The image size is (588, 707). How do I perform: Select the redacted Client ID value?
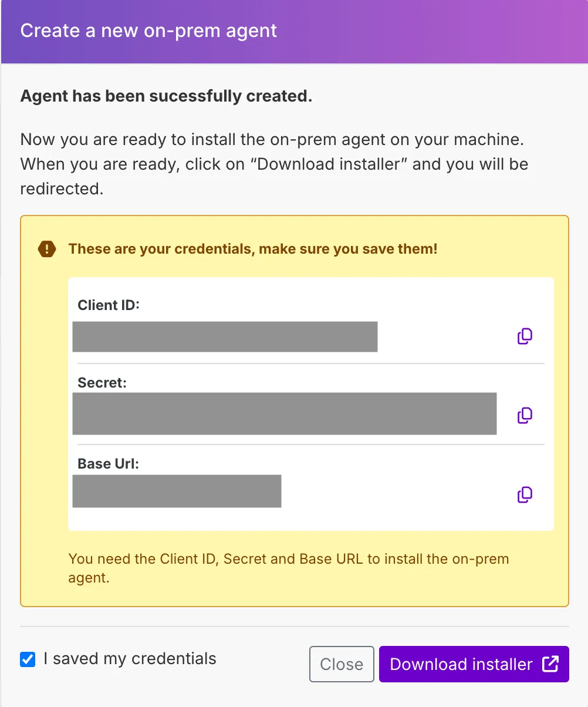225,336
